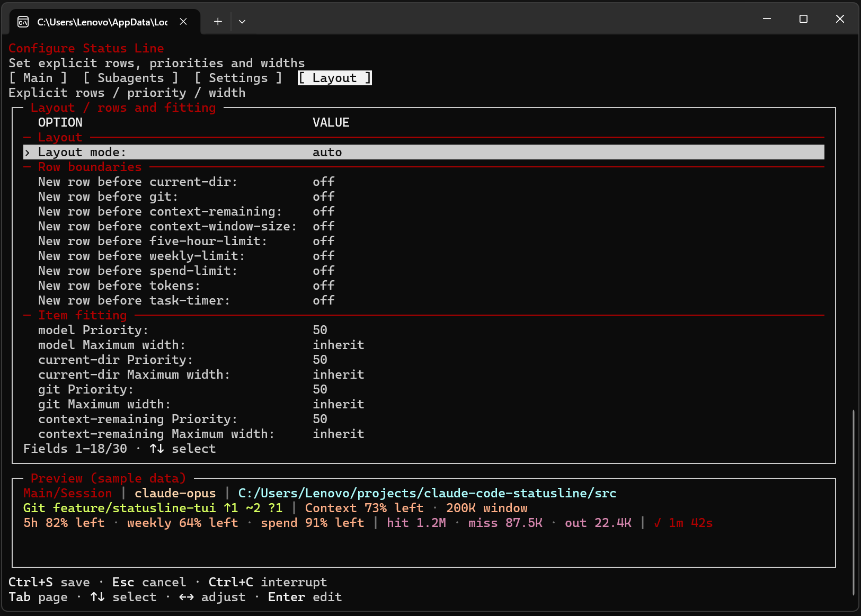
Task: Open a new terminal tab
Action: coord(218,22)
